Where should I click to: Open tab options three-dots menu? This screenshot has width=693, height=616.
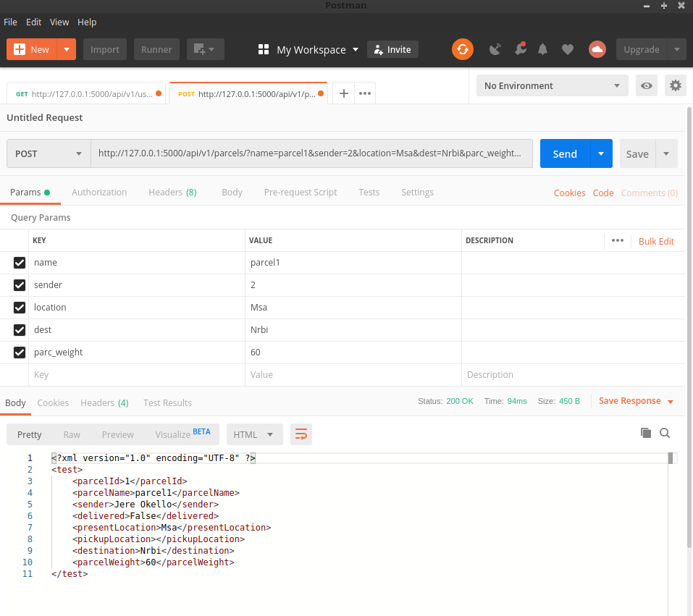[365, 93]
